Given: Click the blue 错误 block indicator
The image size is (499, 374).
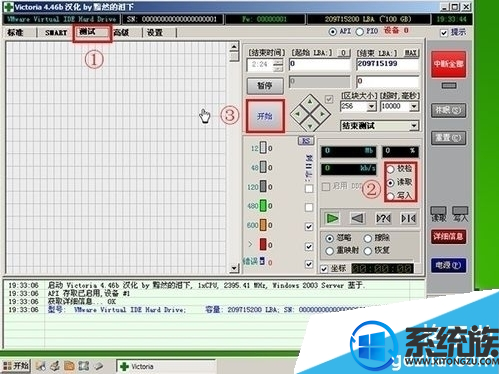Looking at the screenshot, I should 262,261.
